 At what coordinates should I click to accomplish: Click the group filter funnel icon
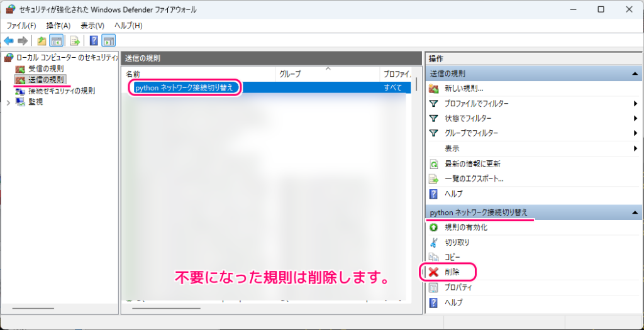pos(434,133)
